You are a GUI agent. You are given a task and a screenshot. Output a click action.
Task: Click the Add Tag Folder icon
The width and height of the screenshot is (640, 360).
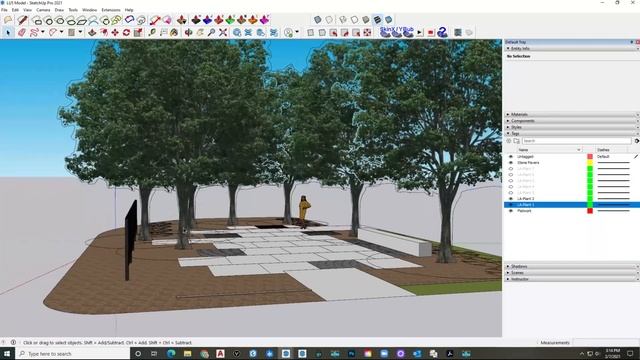pos(516,141)
